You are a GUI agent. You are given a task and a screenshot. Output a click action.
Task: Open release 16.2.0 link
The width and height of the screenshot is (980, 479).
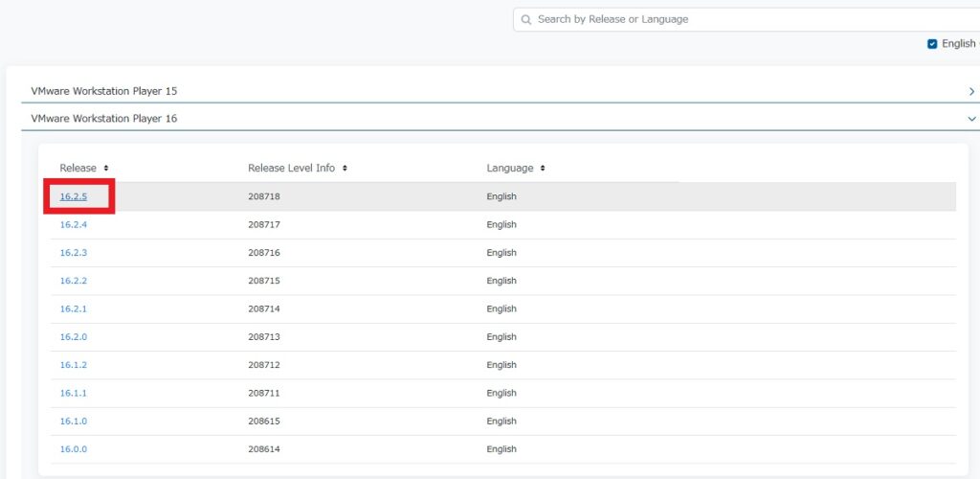click(x=73, y=337)
